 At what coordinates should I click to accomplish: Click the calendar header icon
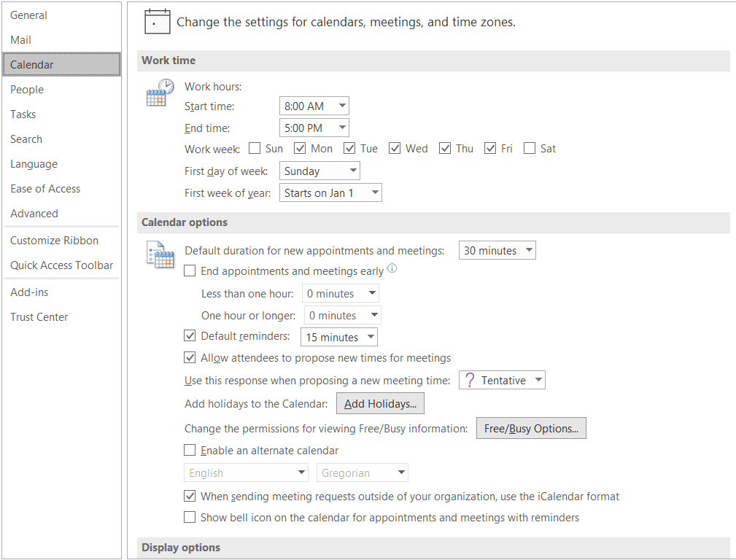(158, 22)
